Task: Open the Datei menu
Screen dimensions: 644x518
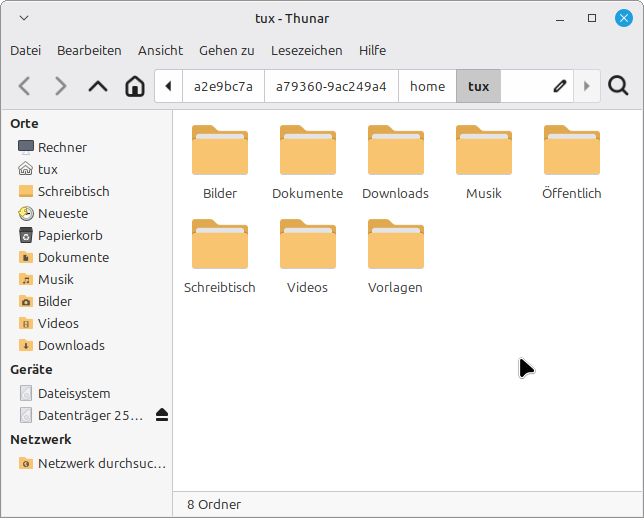Action: pos(25,50)
